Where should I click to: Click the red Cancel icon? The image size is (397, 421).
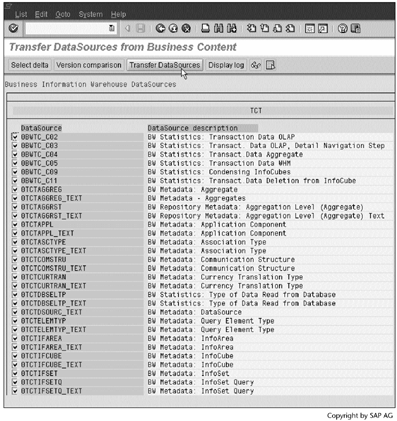(x=186, y=29)
